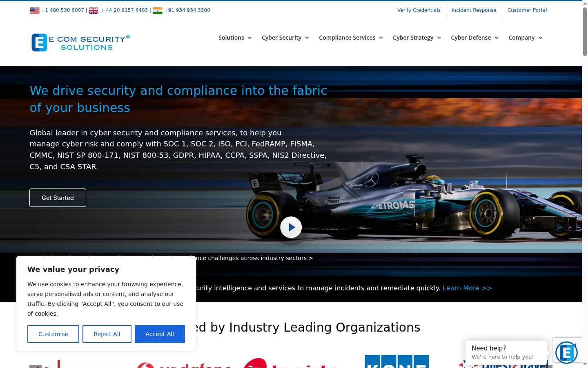Click the page vertical scrollbar thumb
This screenshot has width=588, height=368.
coord(585,31)
